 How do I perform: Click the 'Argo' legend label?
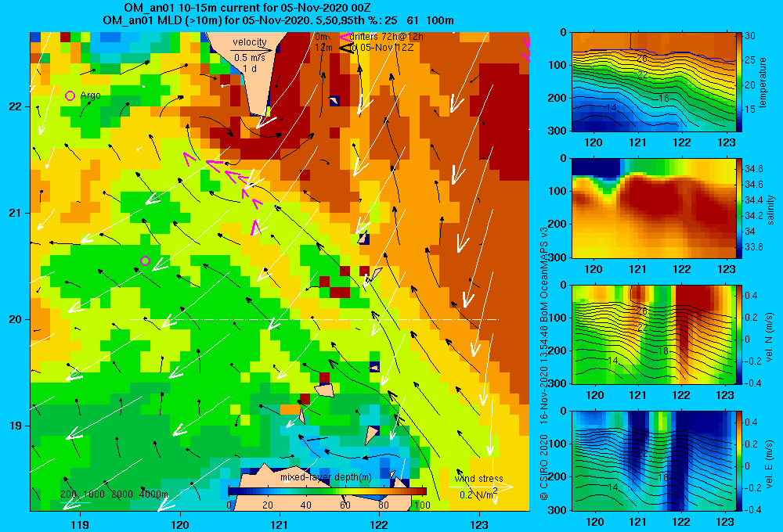tap(90, 95)
